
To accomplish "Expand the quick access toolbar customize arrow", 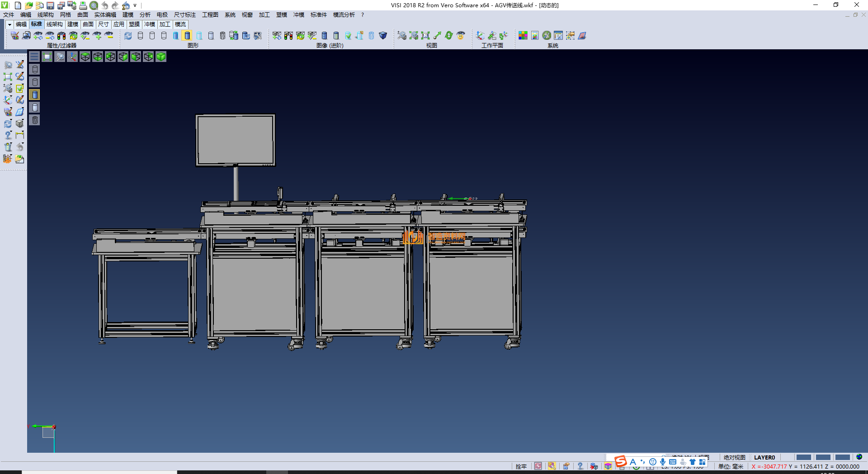I will pyautogui.click(x=135, y=5).
